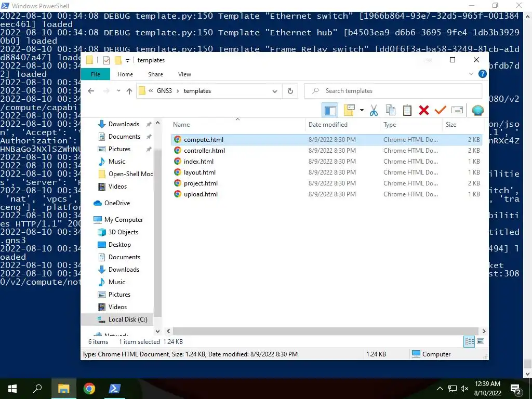Click the email envelope toolbar icon

tap(457, 110)
